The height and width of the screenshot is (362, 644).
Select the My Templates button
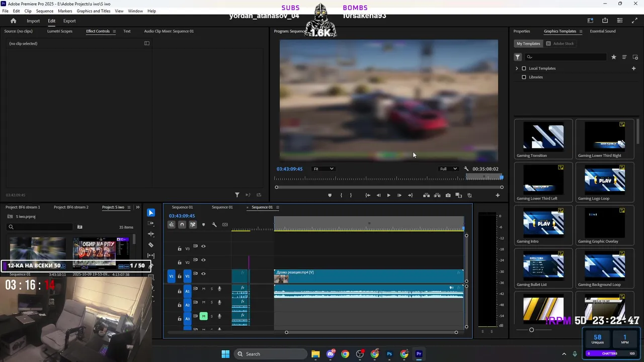pyautogui.click(x=528, y=44)
